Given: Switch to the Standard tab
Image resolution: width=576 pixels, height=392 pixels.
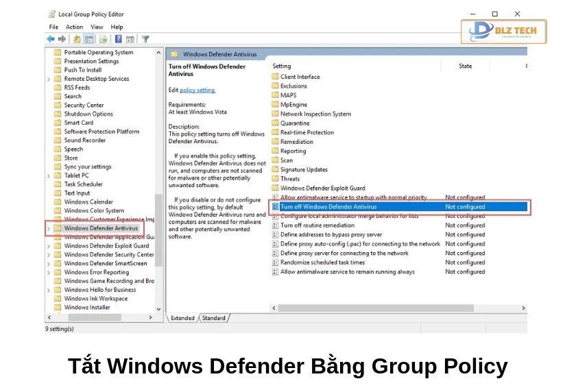Looking at the screenshot, I should [213, 318].
